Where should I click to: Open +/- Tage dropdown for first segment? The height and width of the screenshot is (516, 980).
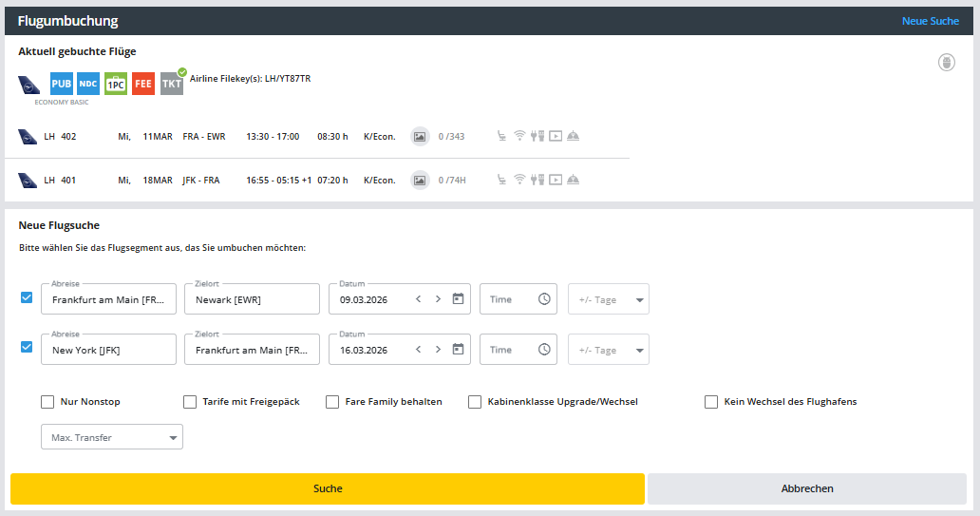(608, 299)
